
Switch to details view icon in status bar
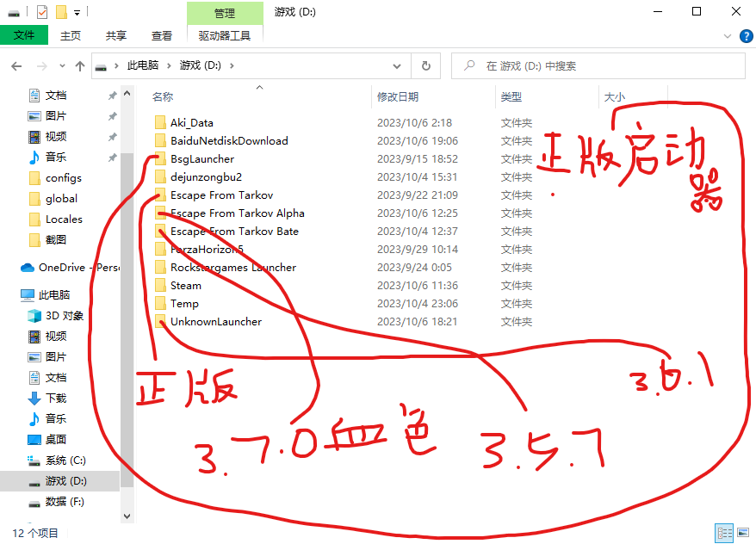pyautogui.click(x=723, y=533)
